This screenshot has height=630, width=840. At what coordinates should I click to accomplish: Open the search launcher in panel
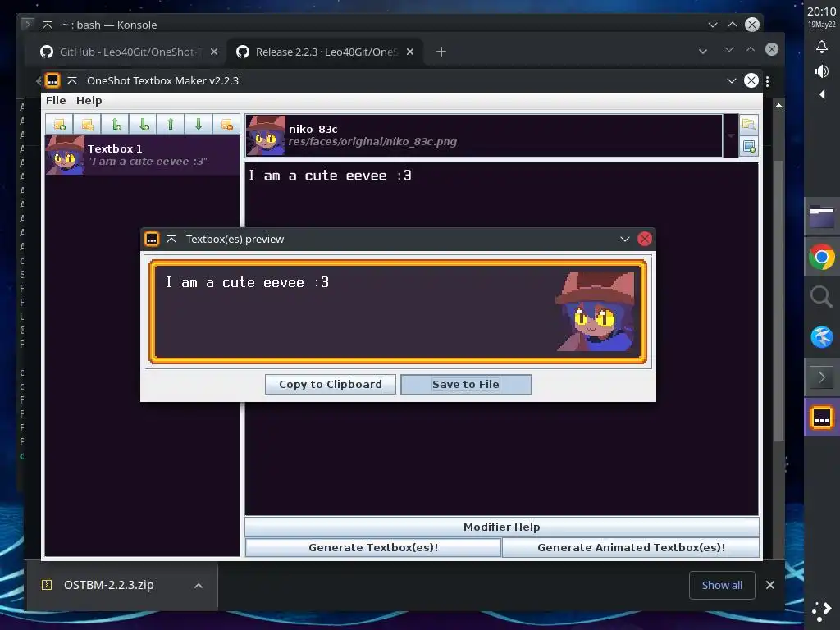coord(822,297)
